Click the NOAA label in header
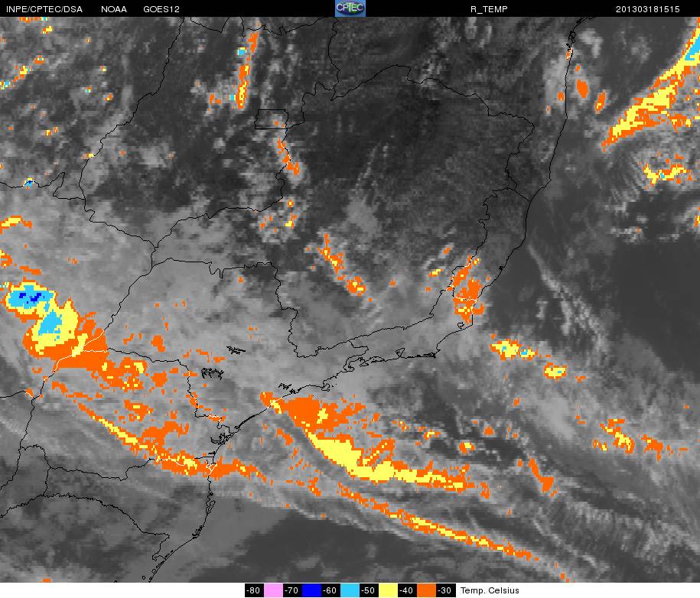Viewport: 700px width, 598px height. 114,9
